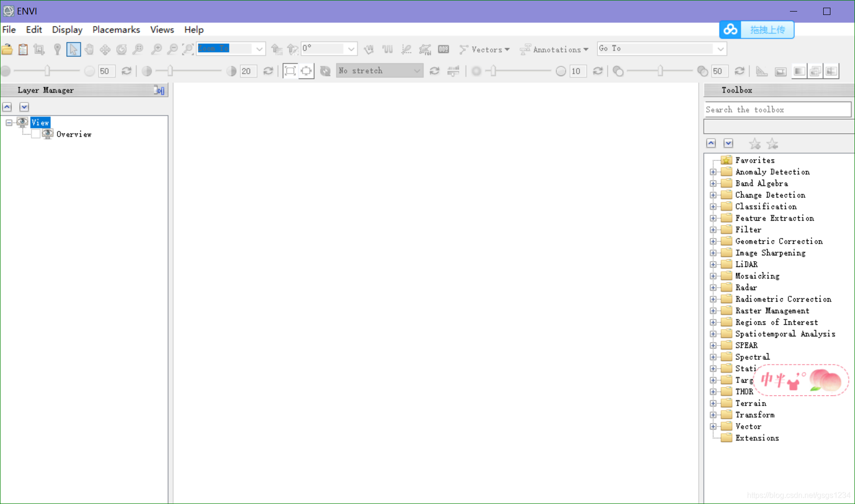
Task: Click the Zoom In magnifier
Action: [156, 49]
